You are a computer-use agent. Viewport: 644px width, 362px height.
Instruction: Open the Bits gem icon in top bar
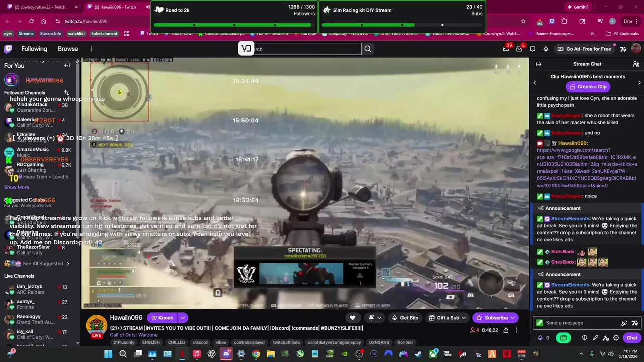pyautogui.click(x=546, y=49)
